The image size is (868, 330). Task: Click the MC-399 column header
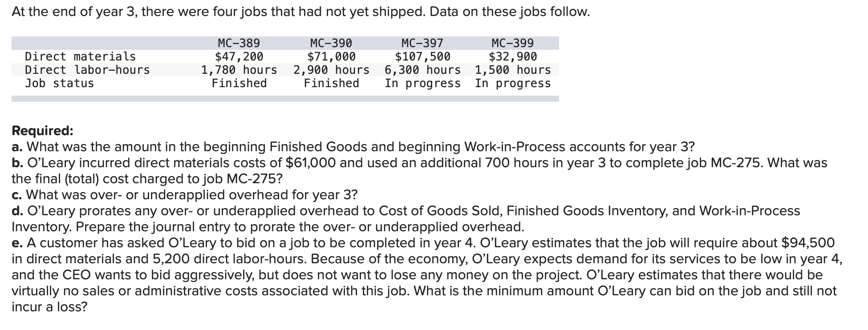pyautogui.click(x=513, y=43)
